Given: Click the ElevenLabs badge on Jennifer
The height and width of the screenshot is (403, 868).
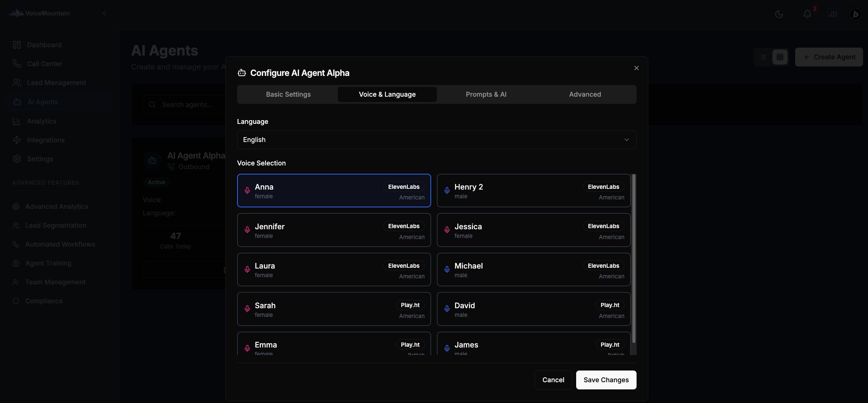Looking at the screenshot, I should coord(404,226).
